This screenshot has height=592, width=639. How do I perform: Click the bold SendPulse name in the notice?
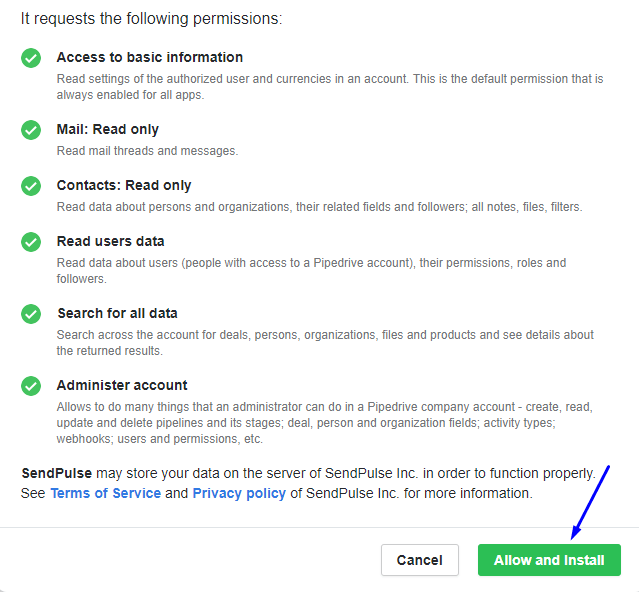56,472
